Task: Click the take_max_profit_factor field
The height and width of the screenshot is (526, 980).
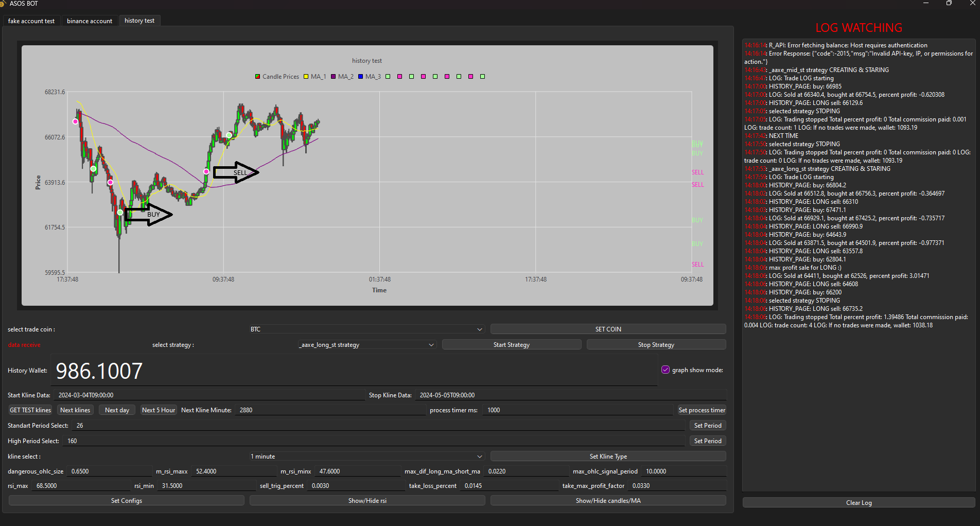Action: 677,486
